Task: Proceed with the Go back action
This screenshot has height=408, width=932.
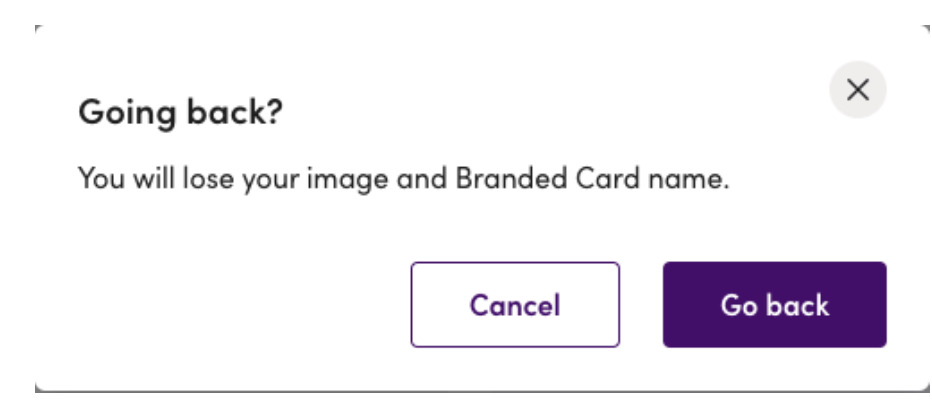Action: click(774, 305)
